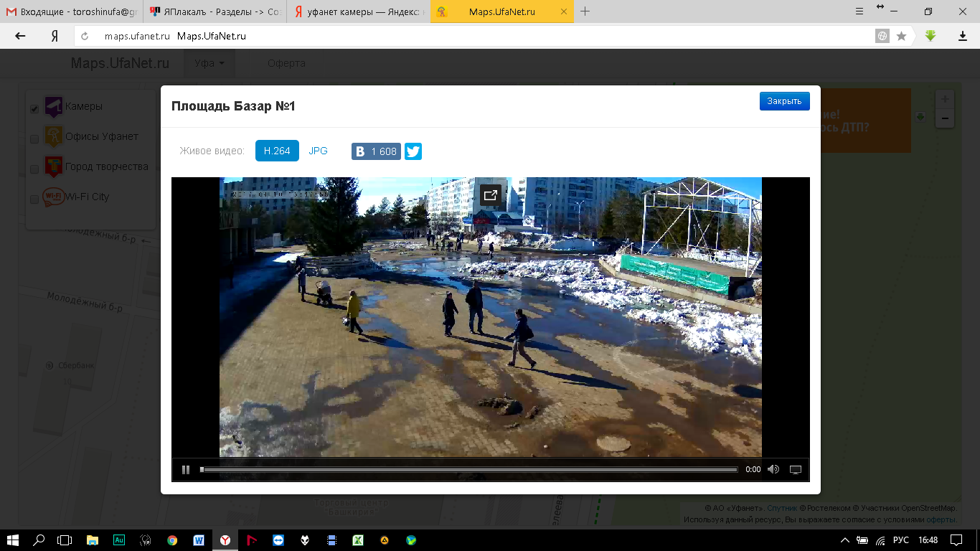The width and height of the screenshot is (980, 551).
Task: Click the Закрыть button
Action: tap(784, 101)
